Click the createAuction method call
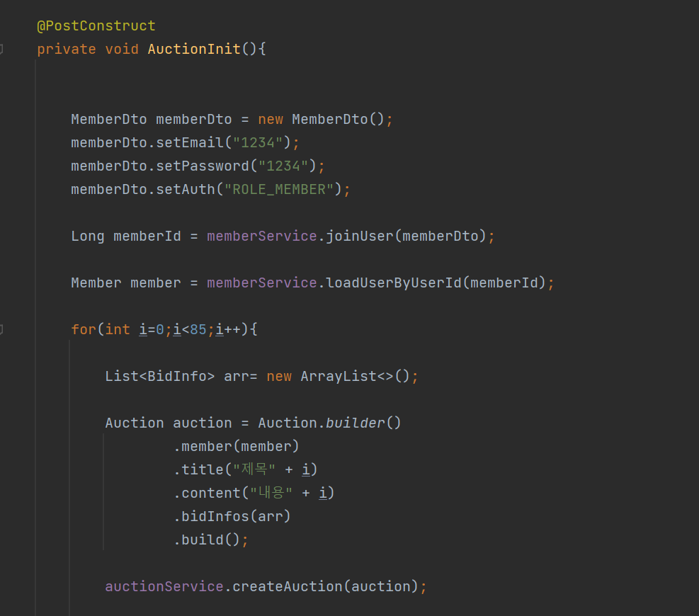Image resolution: width=699 pixels, height=616 pixels. tap(288, 586)
